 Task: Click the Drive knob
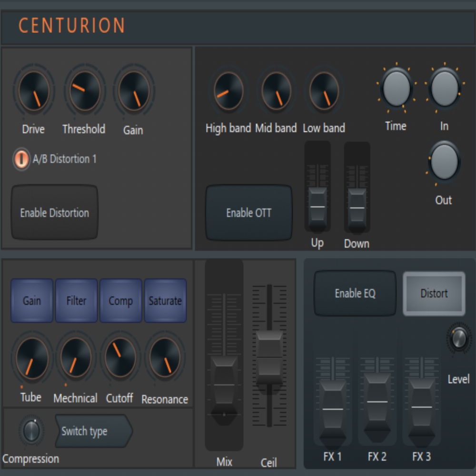point(34,90)
